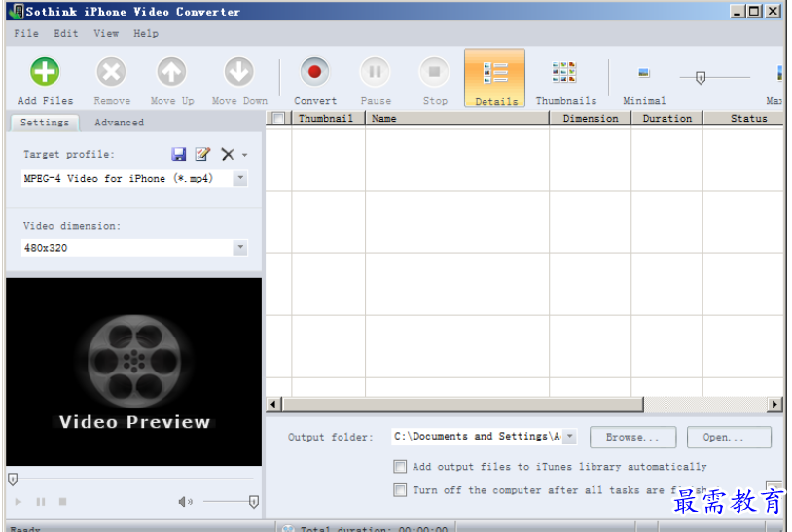Open the Video dimension dropdown
Image resolution: width=792 pixels, height=532 pixels.
point(240,247)
